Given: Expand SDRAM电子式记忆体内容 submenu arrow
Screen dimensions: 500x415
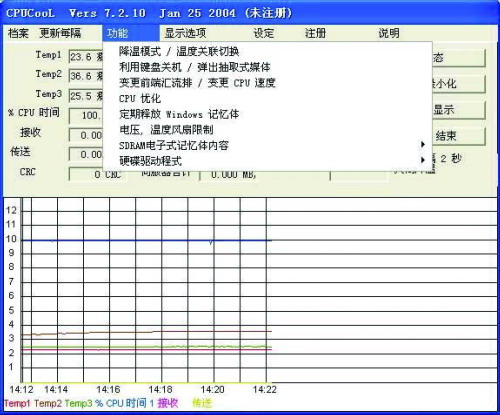Looking at the screenshot, I should [x=423, y=144].
